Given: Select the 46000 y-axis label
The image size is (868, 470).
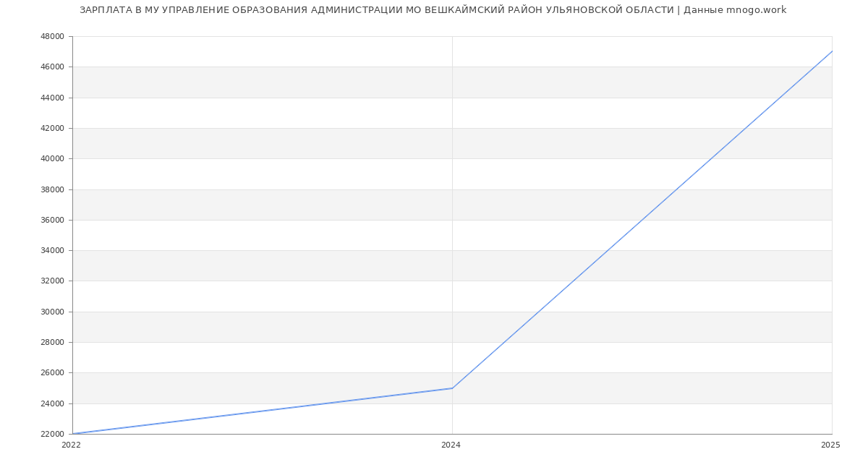Looking at the screenshot, I should [53, 67].
